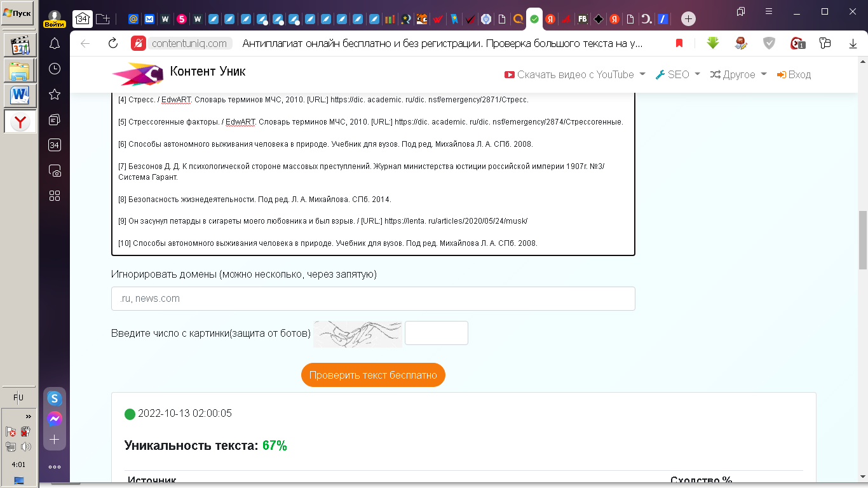The height and width of the screenshot is (488, 868).
Task: Open the browser downloads arrow
Action: pyautogui.click(x=853, y=43)
